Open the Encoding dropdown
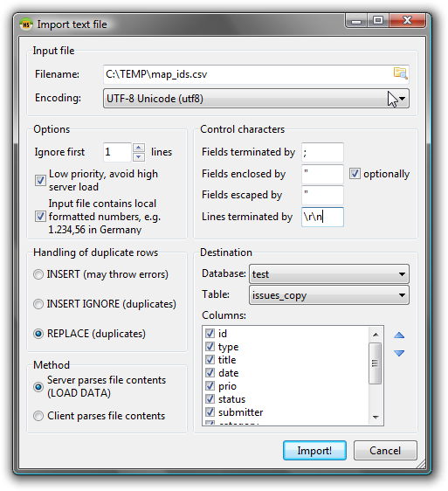448x491 pixels. 256,99
